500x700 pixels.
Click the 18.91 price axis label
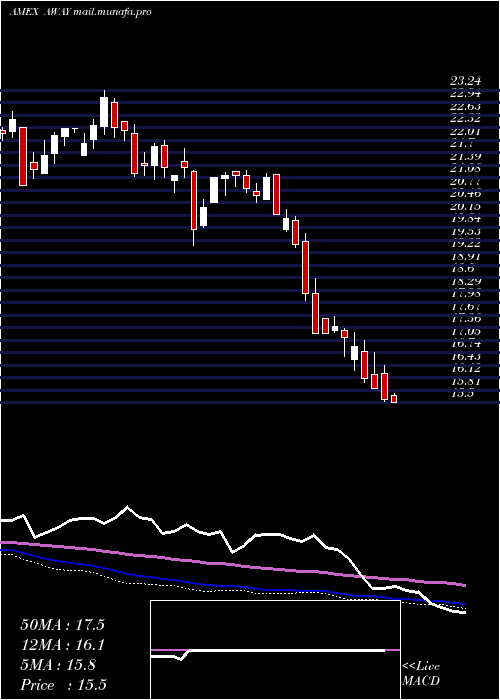[x=465, y=257]
